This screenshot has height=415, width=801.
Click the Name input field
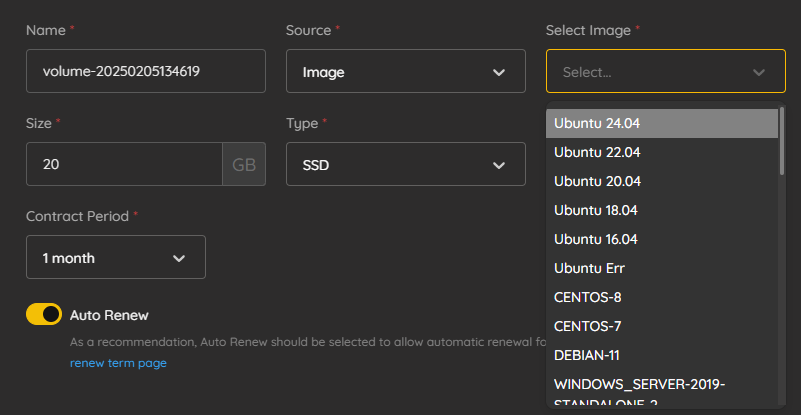pos(146,71)
